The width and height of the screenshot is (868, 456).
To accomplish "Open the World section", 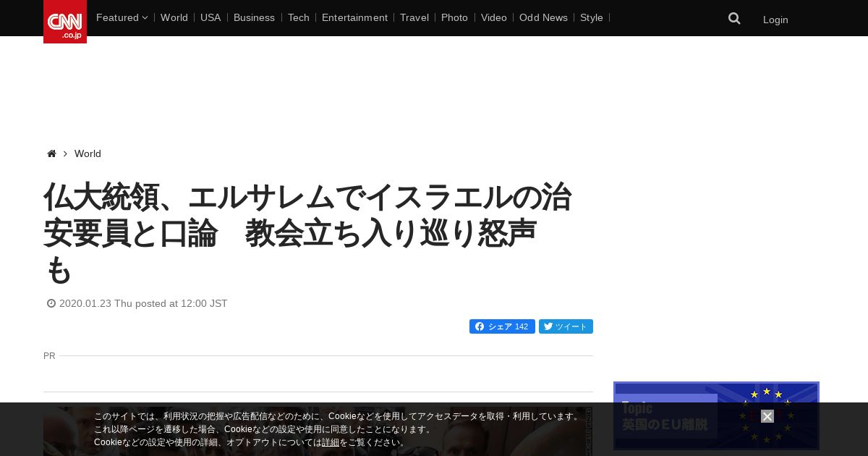I will (x=174, y=17).
